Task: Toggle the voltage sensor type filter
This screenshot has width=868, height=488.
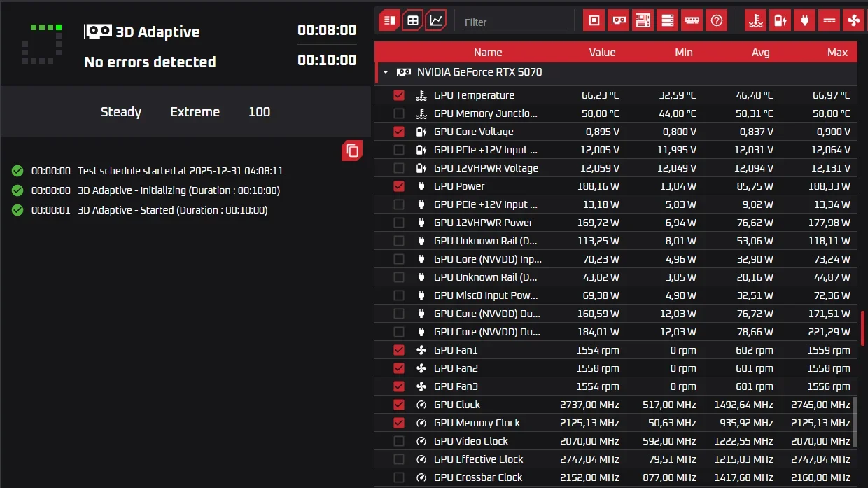Action: [x=780, y=20]
